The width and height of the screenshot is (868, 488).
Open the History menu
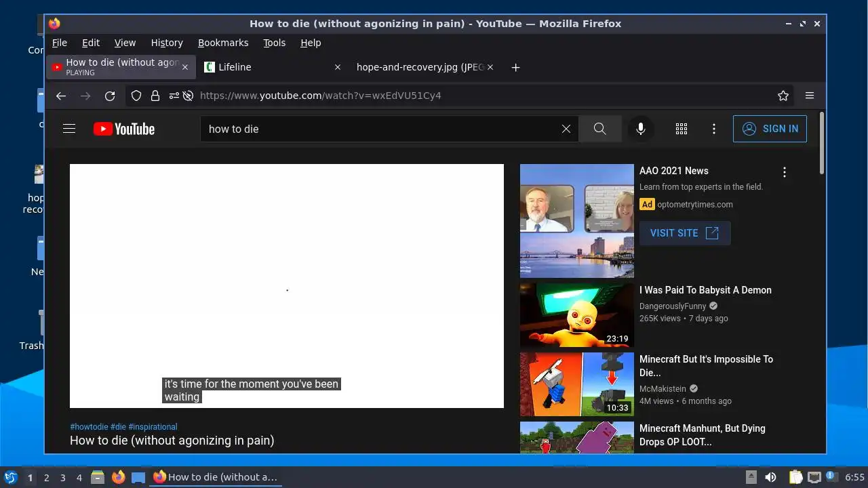(x=167, y=43)
